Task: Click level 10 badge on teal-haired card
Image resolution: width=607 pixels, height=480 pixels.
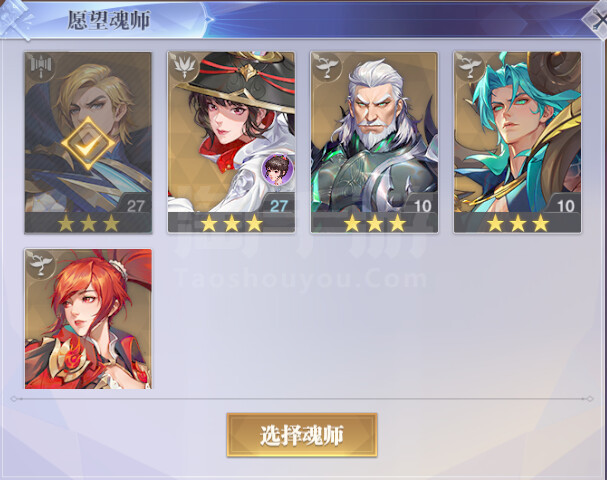Action: click(564, 205)
